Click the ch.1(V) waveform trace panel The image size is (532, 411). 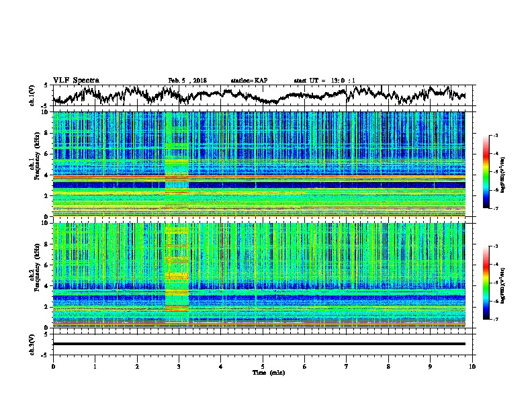pyautogui.click(x=263, y=95)
